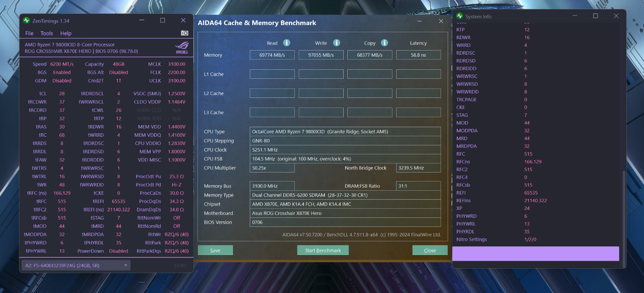Click the info icon beside Copy
The image size is (644, 293).
384,43
